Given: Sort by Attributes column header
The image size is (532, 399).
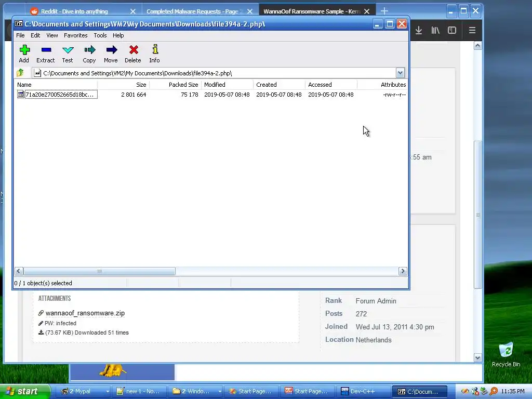Looking at the screenshot, I should click(x=382, y=85).
